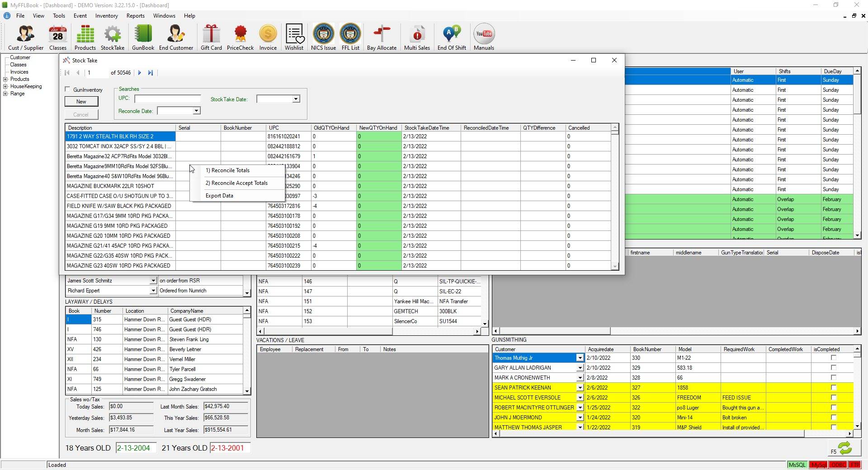Viewport: 868px width, 470px height.
Task: Open the FFL List badge icon
Action: pyautogui.click(x=350, y=37)
